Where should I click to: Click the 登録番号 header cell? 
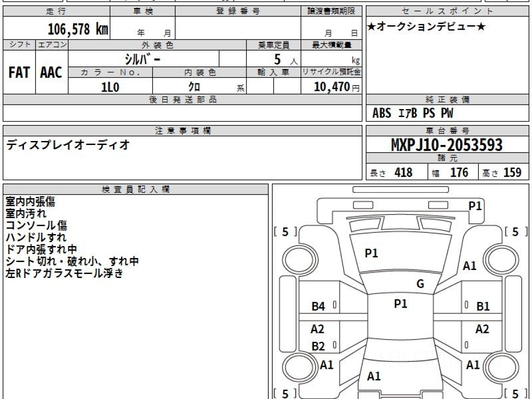coord(238,12)
